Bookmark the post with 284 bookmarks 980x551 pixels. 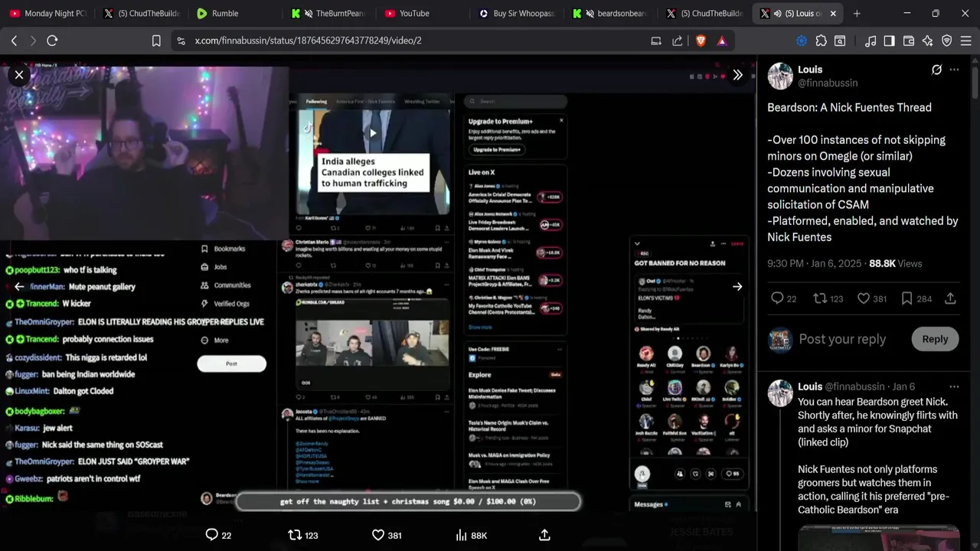pos(906,298)
